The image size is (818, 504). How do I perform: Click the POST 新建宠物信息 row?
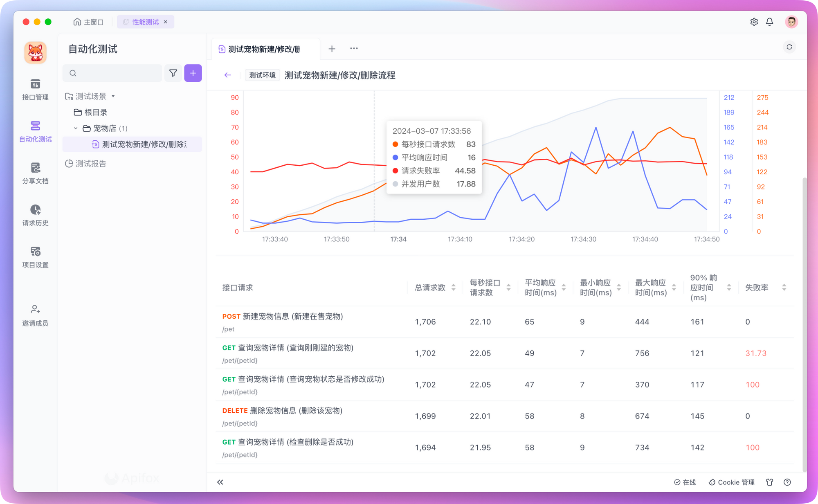click(x=505, y=322)
